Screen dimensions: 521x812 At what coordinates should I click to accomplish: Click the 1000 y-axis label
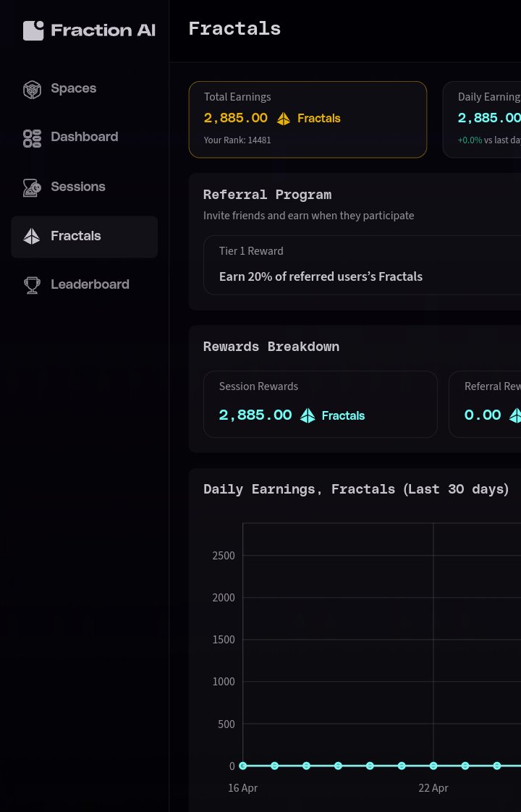tap(224, 682)
